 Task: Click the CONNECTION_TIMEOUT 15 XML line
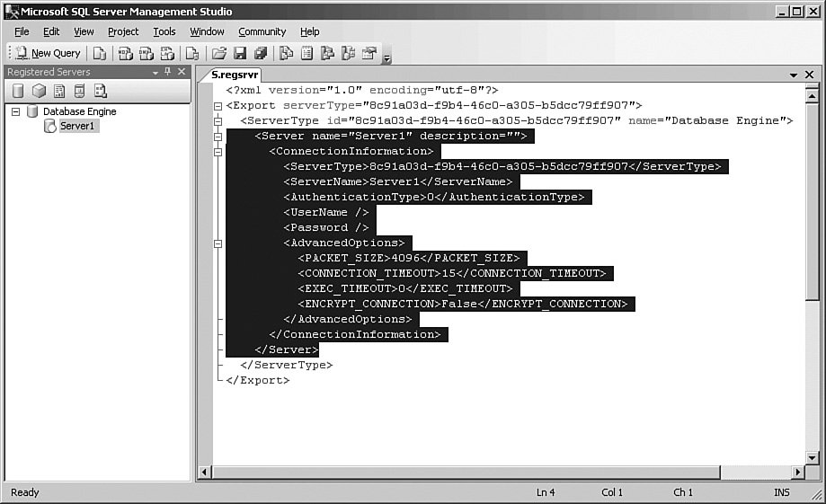click(452, 273)
